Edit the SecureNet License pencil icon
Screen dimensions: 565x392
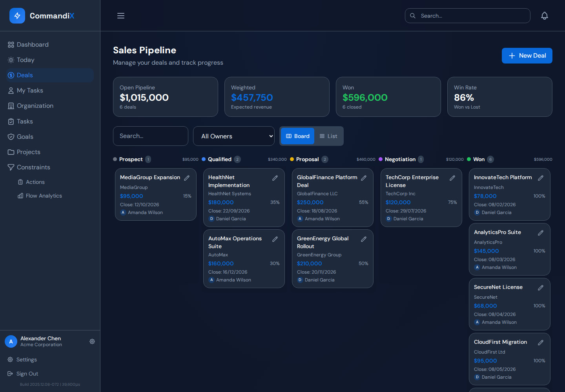pos(541,288)
